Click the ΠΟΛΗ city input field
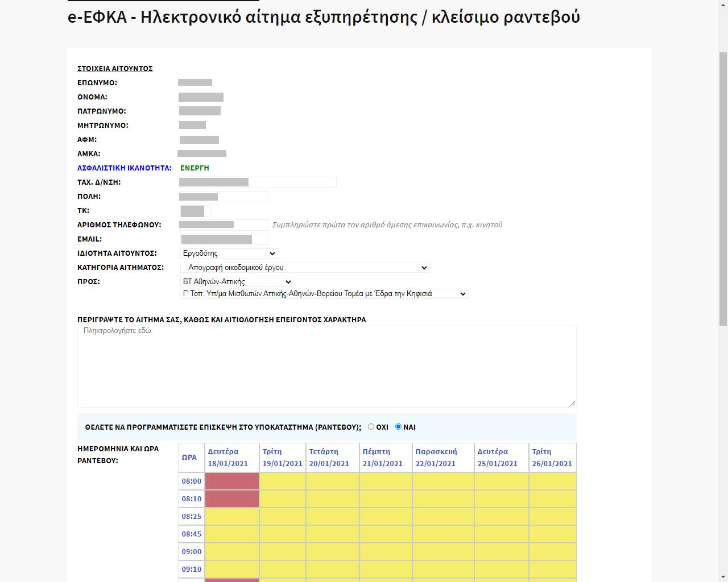This screenshot has height=582, width=728. 224,197
